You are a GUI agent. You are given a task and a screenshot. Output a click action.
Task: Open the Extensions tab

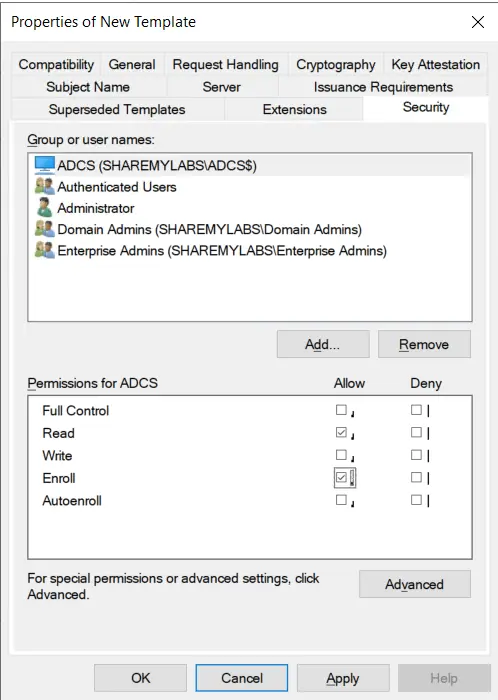coord(295,109)
